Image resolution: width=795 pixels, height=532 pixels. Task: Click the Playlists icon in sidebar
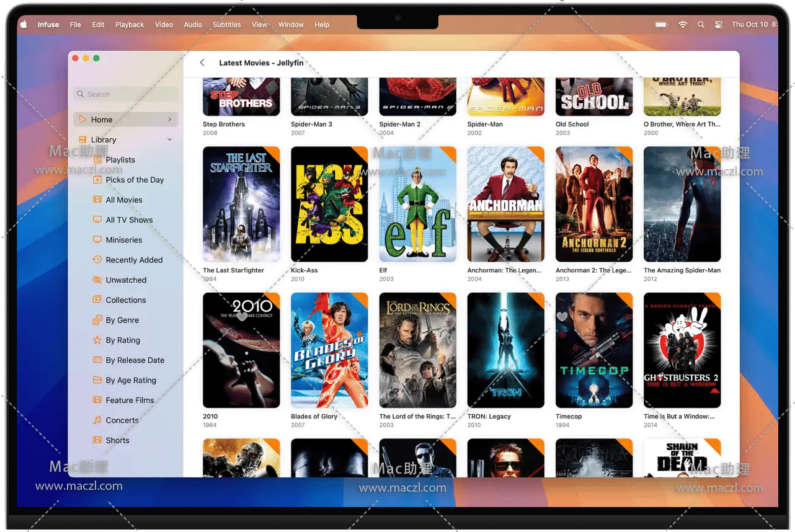pyautogui.click(x=97, y=160)
